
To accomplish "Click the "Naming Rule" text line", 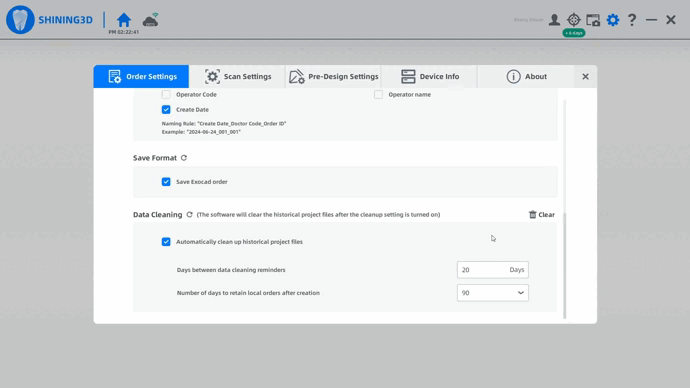I will point(224,124).
